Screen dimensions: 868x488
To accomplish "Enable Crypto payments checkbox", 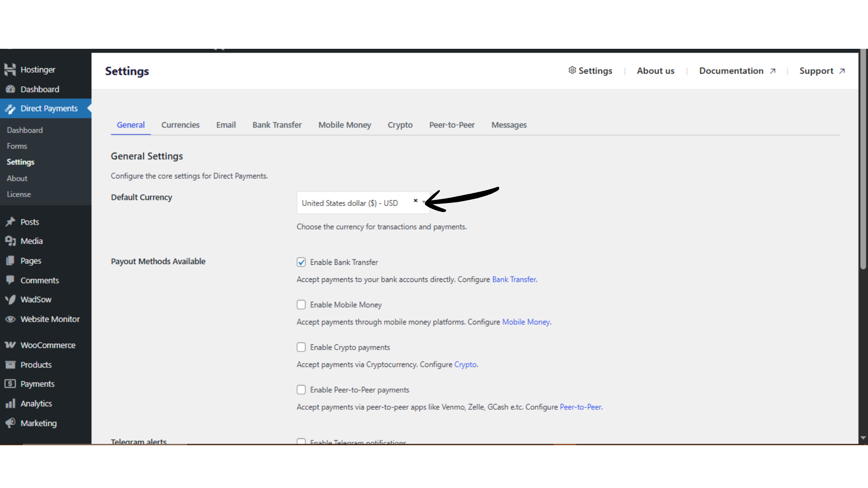I will pos(301,347).
